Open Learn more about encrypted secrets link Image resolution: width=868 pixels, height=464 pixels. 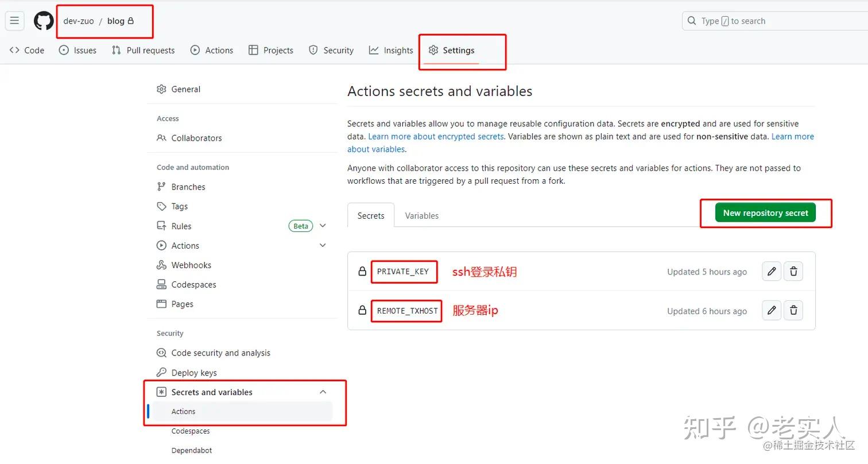[436, 137]
